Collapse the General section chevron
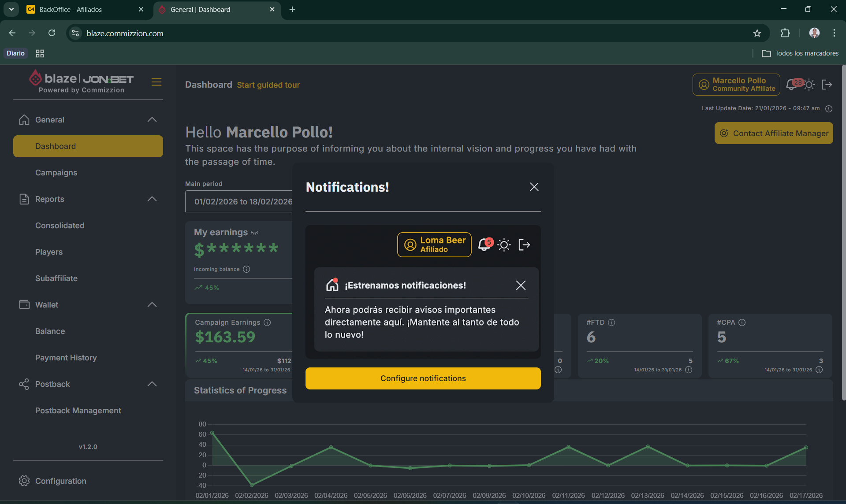The width and height of the screenshot is (846, 504). tap(152, 119)
